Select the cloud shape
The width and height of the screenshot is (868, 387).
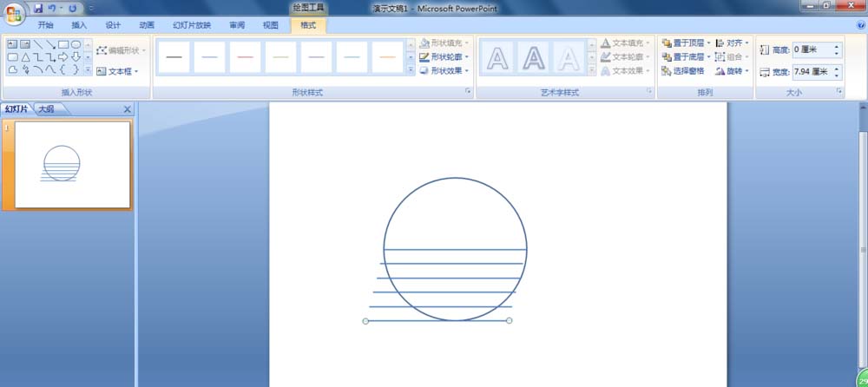(12, 69)
